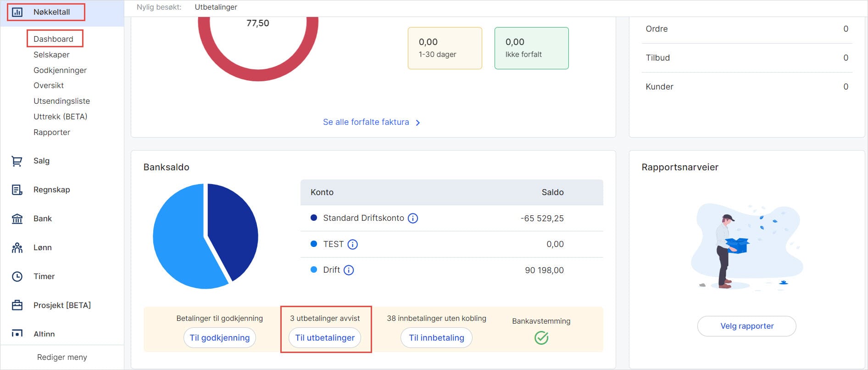The image size is (868, 370).
Task: Open Dashboard in the sidebar
Action: coord(53,39)
